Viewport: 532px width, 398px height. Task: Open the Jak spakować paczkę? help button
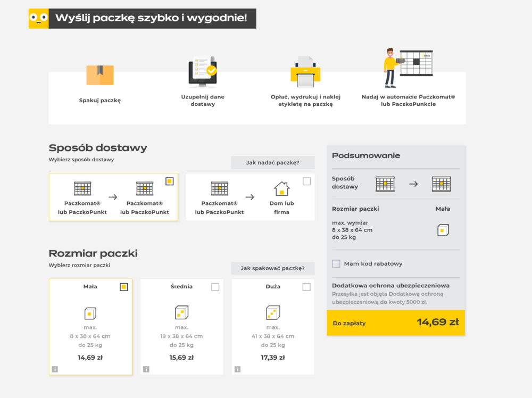click(x=273, y=268)
